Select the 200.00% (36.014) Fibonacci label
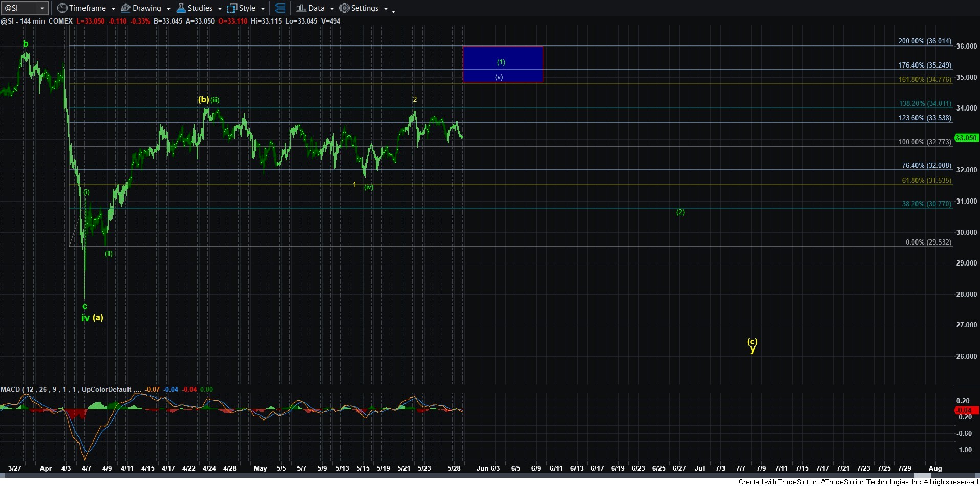The height and width of the screenshot is (486, 980). [x=925, y=41]
